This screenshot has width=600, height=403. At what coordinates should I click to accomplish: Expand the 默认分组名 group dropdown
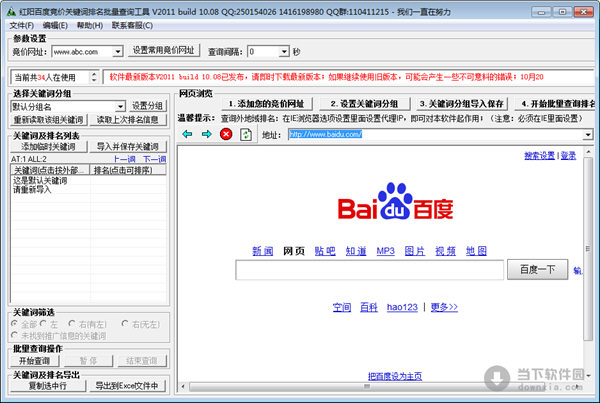(120, 106)
